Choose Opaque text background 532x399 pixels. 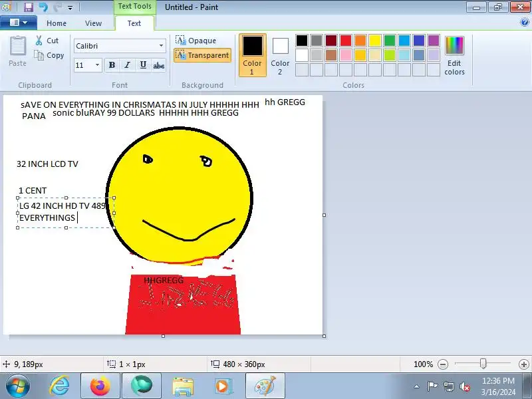click(196, 41)
